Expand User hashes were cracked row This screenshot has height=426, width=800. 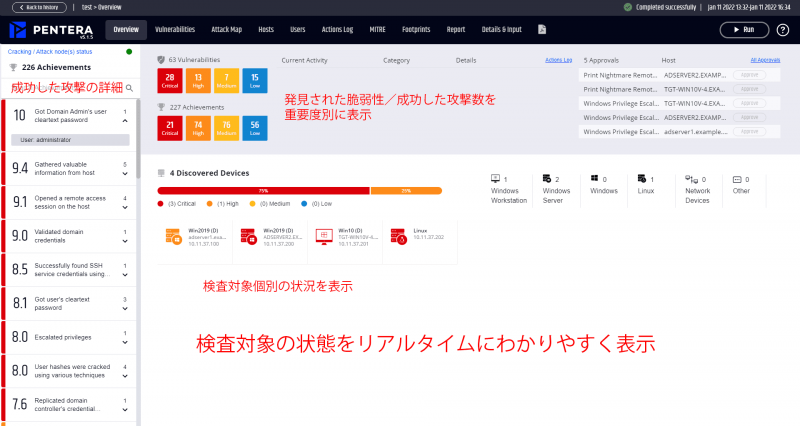[x=125, y=376]
